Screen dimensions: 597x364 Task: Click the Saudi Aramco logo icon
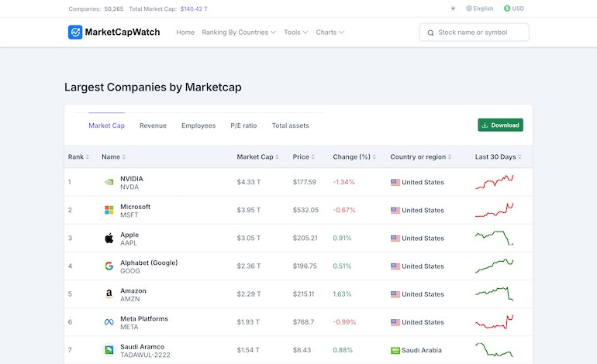[x=109, y=350]
